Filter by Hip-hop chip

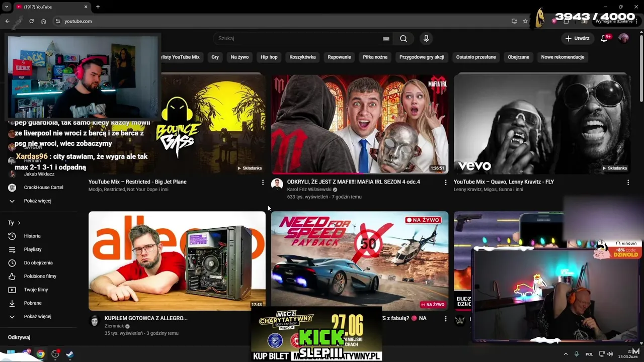click(269, 57)
